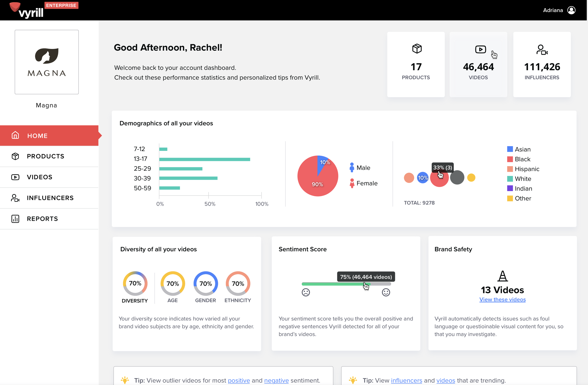Open the Adriana user profile icon

[x=572, y=10]
